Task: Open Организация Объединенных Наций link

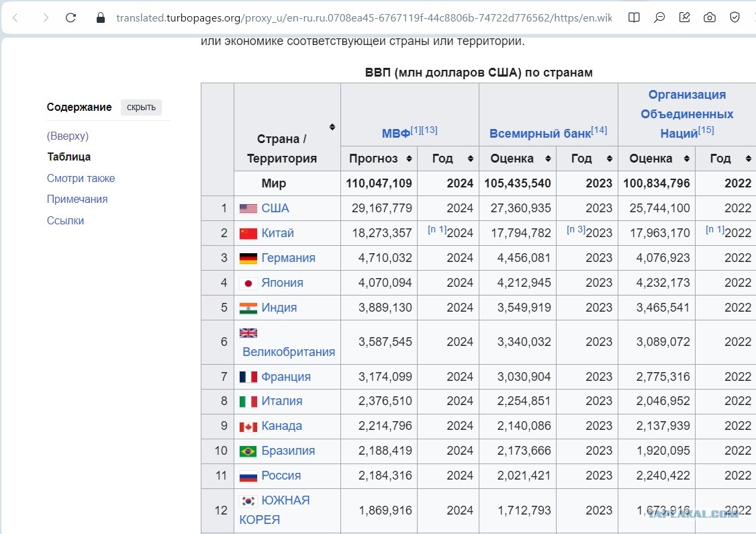Action: (x=687, y=114)
